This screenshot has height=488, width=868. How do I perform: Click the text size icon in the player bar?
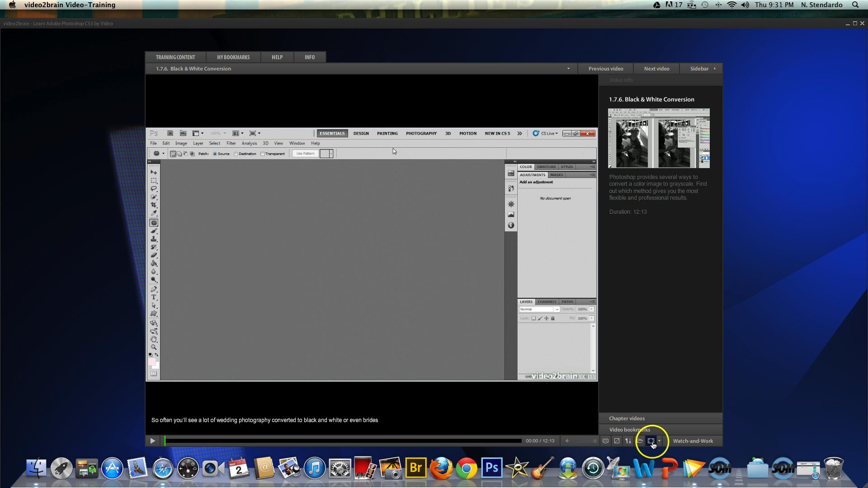pos(628,441)
